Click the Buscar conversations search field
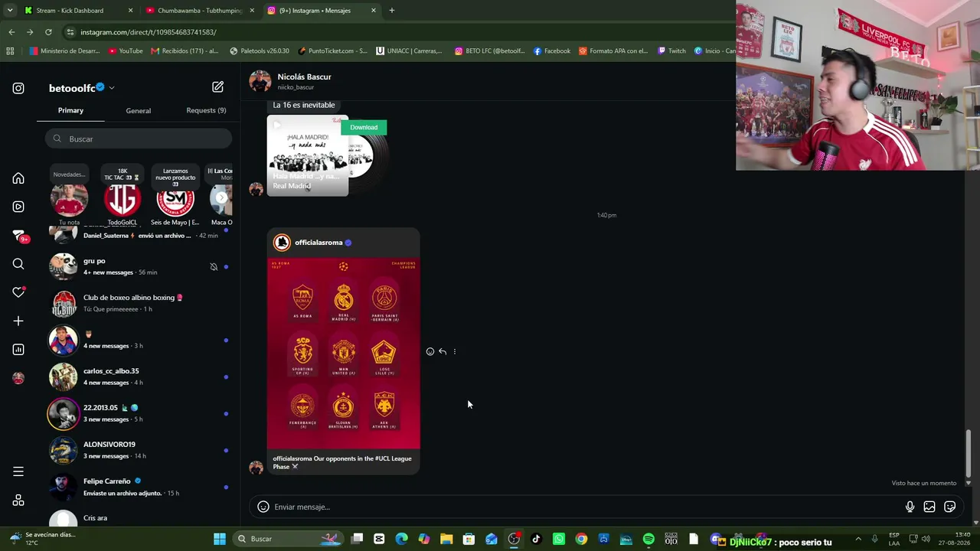Screen dimensions: 980x551 (138, 139)
